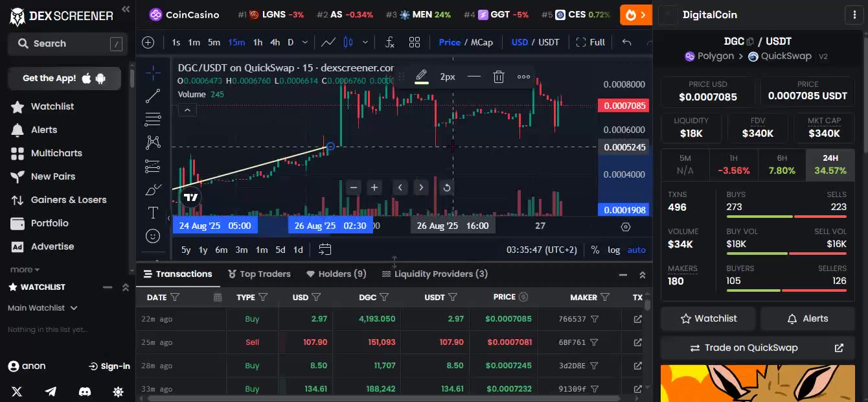
Task: Open the theme settings sun icon
Action: point(118,392)
